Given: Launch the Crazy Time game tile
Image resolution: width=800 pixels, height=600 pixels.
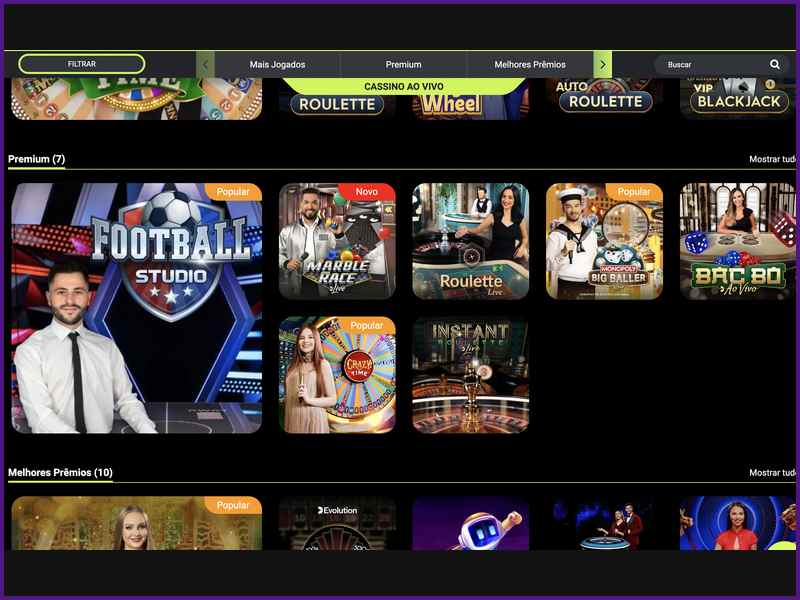Looking at the screenshot, I should coord(337,375).
